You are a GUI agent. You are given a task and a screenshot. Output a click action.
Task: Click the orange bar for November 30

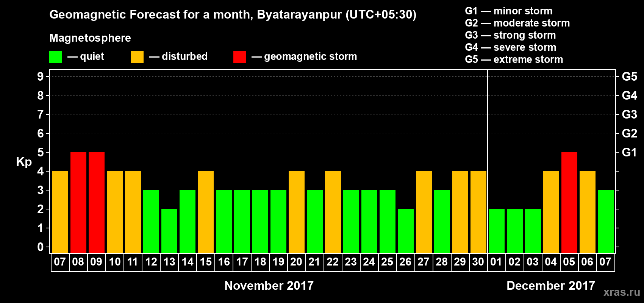(478, 212)
